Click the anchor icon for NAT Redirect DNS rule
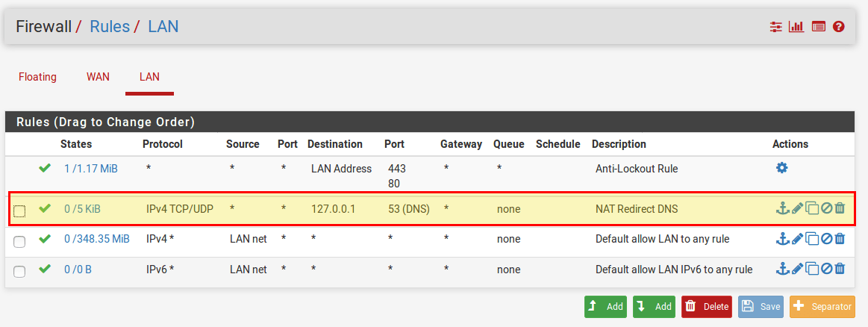The height and width of the screenshot is (327, 868). coord(782,208)
